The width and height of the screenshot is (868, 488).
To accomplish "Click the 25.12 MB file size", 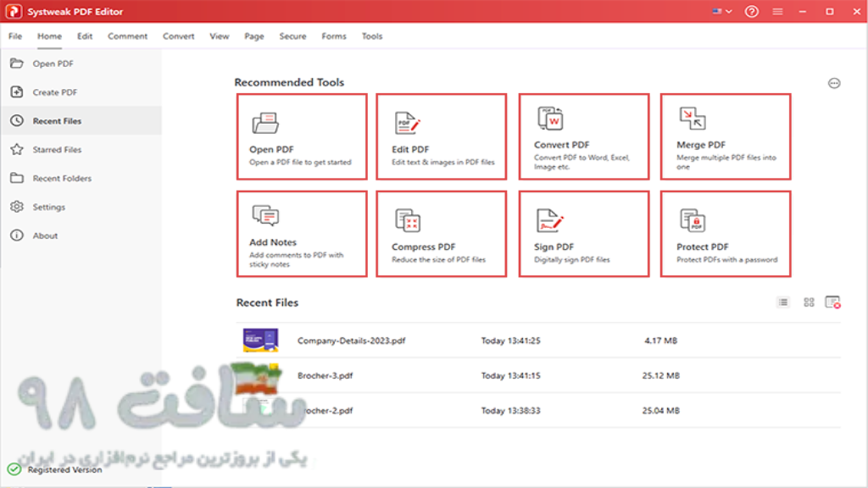I will point(661,375).
